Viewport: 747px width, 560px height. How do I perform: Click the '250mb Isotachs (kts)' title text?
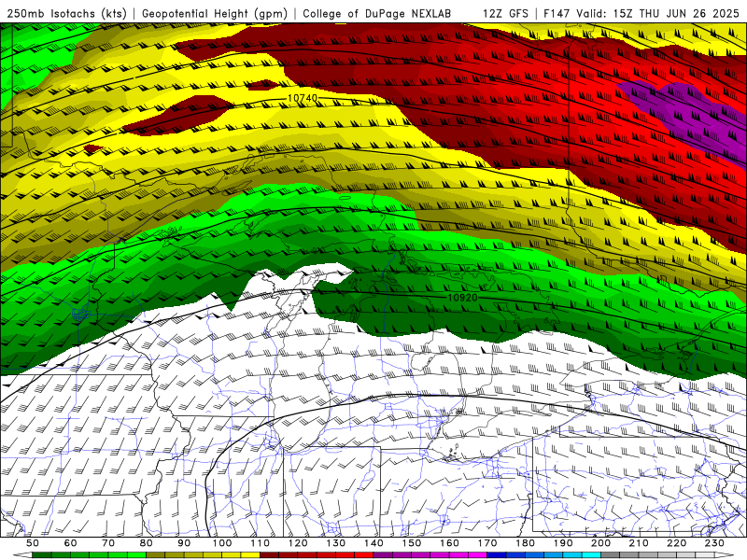pos(66,13)
